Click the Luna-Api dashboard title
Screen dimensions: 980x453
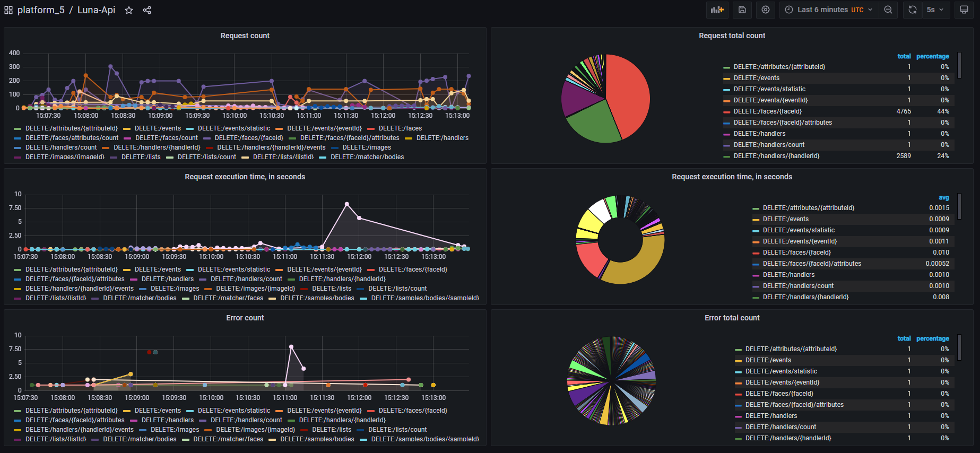[96, 10]
